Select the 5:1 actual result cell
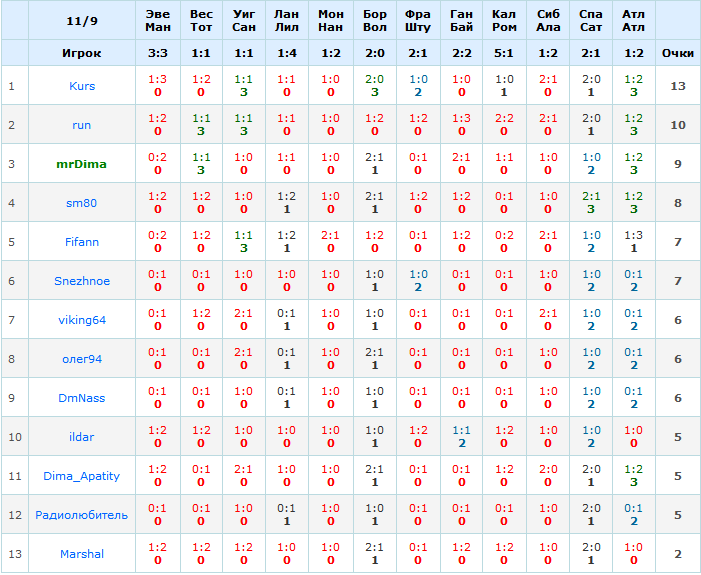Image resolution: width=701 pixels, height=575 pixels. [x=504, y=53]
